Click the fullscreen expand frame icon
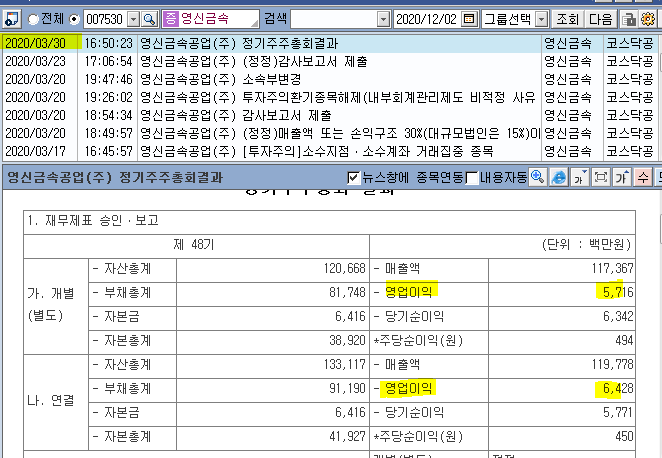 601,177
